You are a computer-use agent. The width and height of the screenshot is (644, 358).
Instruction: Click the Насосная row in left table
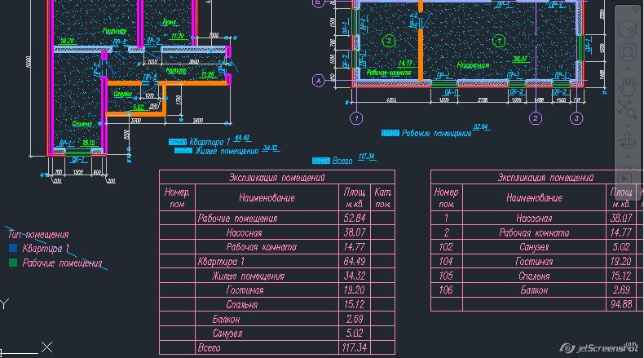[277, 232]
